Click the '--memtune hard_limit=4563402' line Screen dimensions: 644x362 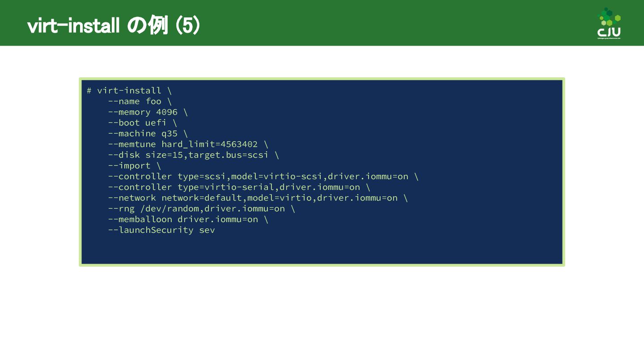coord(188,144)
